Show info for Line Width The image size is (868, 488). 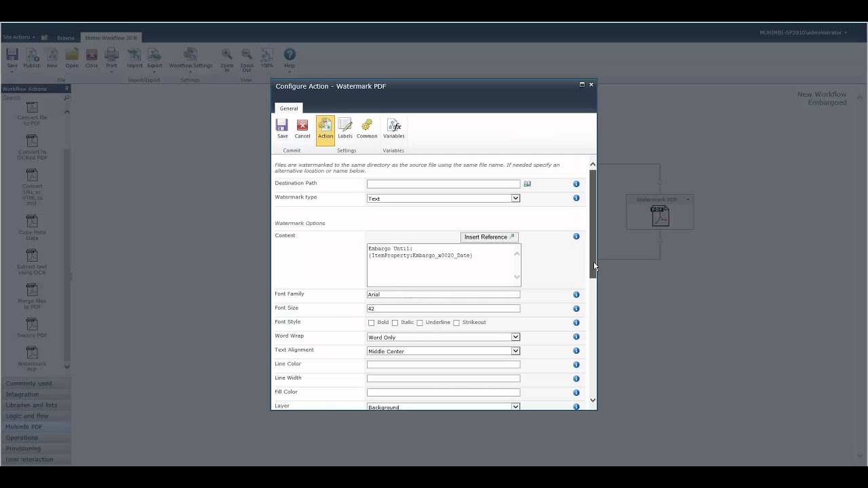(x=576, y=379)
